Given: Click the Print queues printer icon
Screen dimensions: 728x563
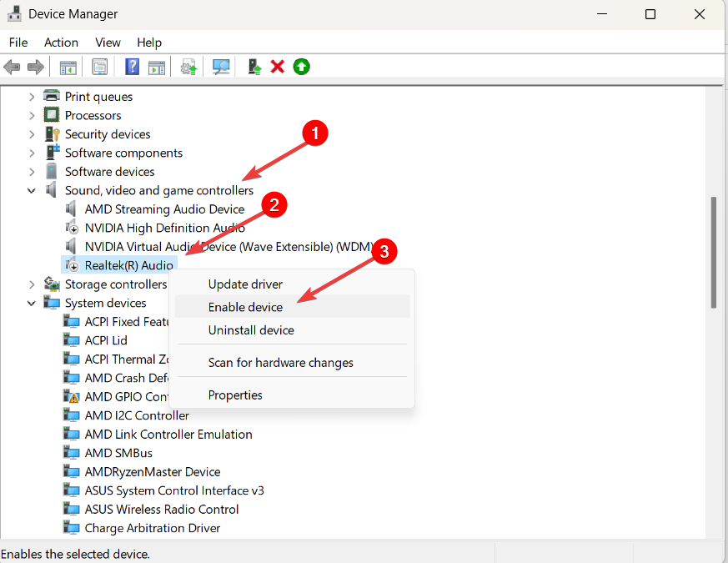Looking at the screenshot, I should [x=52, y=96].
